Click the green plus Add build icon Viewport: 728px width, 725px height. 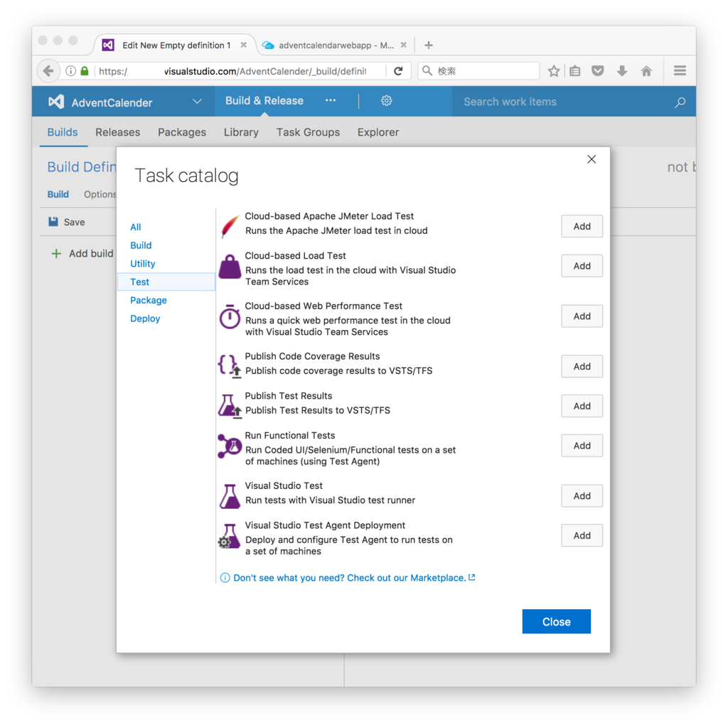(56, 254)
